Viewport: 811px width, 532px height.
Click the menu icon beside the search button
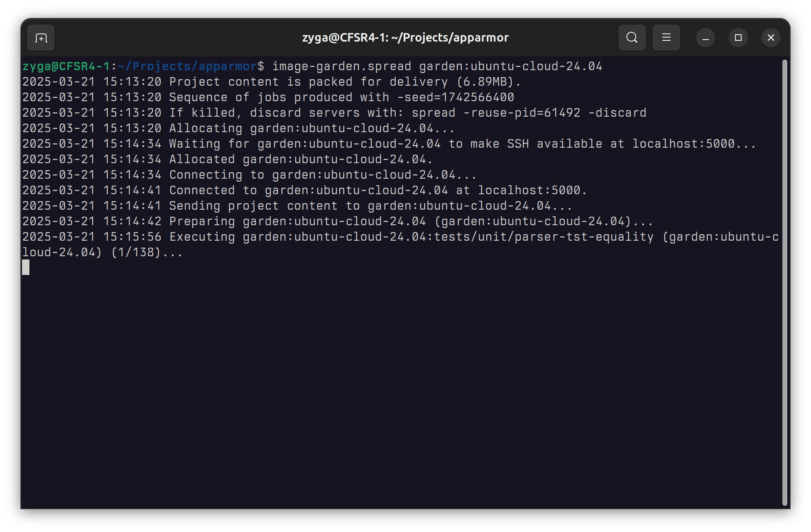[x=666, y=37]
